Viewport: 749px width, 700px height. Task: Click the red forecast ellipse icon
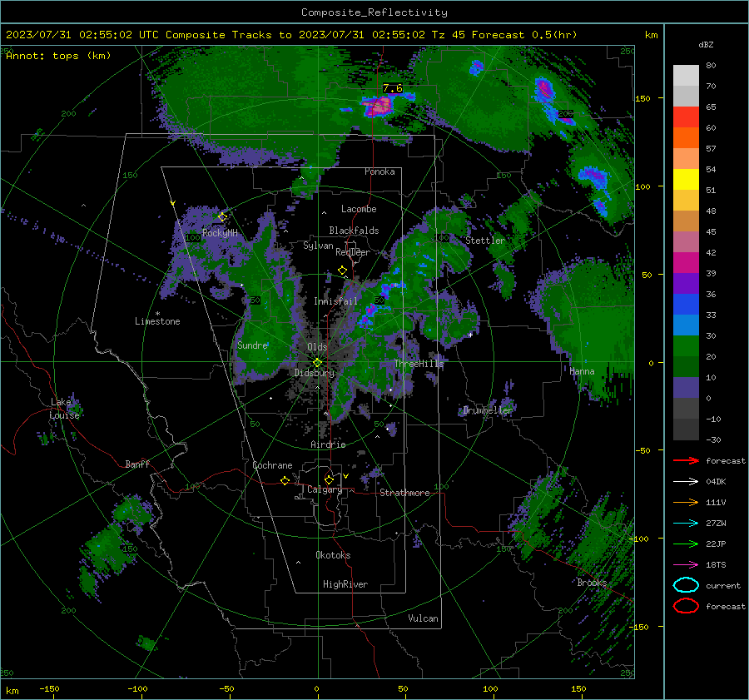686,606
